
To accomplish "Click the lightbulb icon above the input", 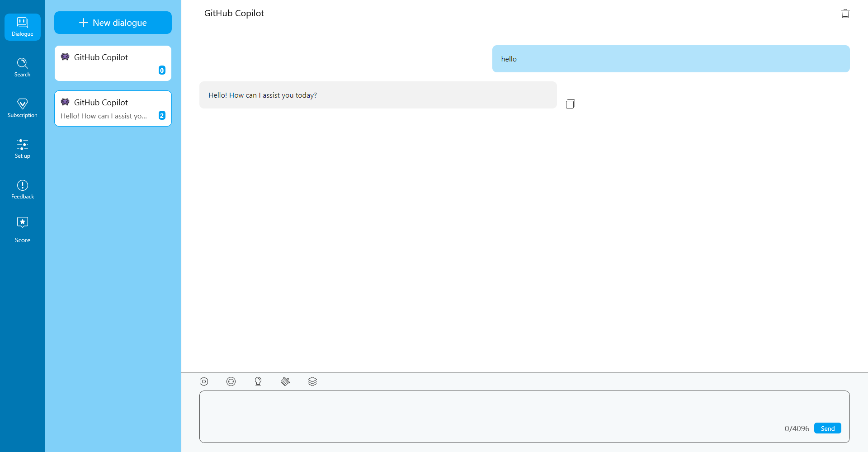I will click(258, 381).
